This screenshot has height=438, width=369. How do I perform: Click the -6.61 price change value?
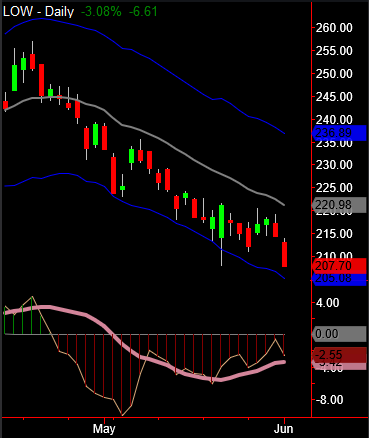(143, 12)
